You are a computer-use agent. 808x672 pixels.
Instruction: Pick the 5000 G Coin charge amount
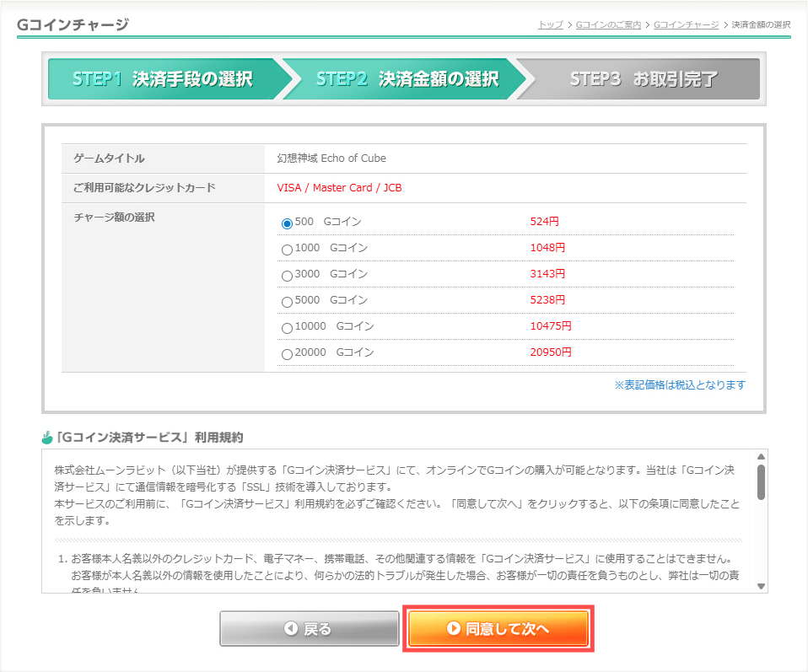click(x=287, y=302)
